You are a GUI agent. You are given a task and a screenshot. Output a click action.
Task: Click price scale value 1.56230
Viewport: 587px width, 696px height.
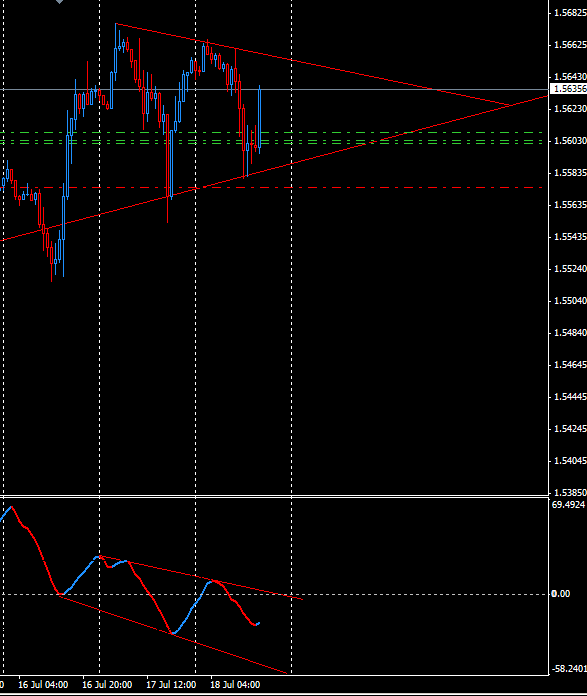point(570,109)
